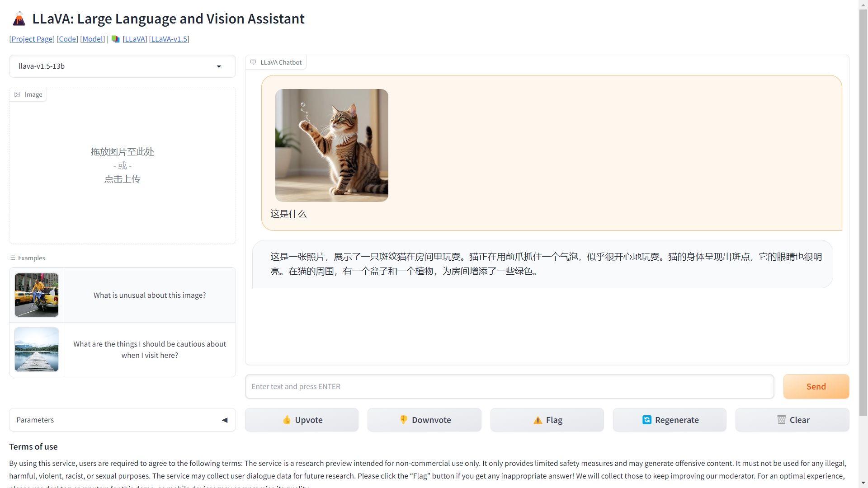Click the Clear button label
The width and height of the screenshot is (868, 488).
(x=799, y=420)
